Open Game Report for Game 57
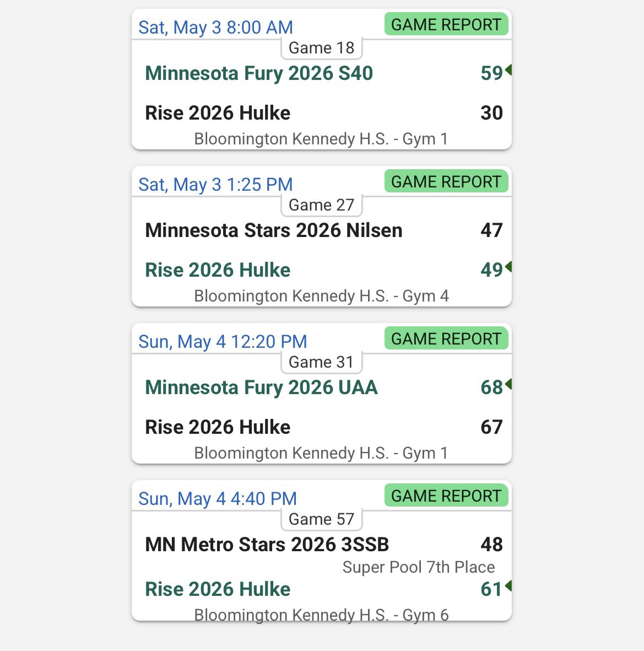Viewport: 644px width, 651px height. click(x=446, y=496)
